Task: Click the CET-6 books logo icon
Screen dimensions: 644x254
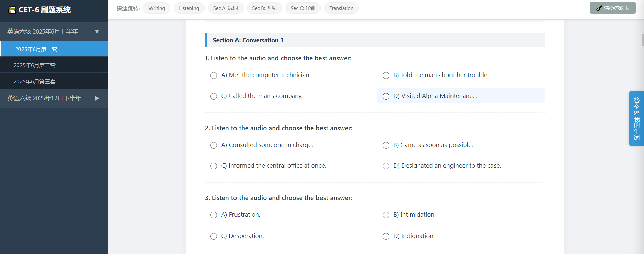Action: 12,10
